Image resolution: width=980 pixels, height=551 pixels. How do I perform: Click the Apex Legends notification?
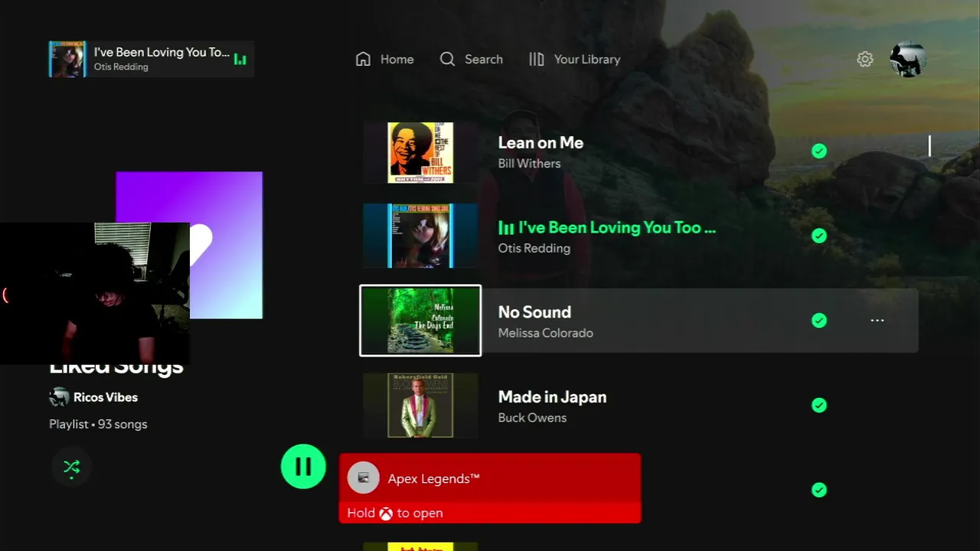pos(490,488)
